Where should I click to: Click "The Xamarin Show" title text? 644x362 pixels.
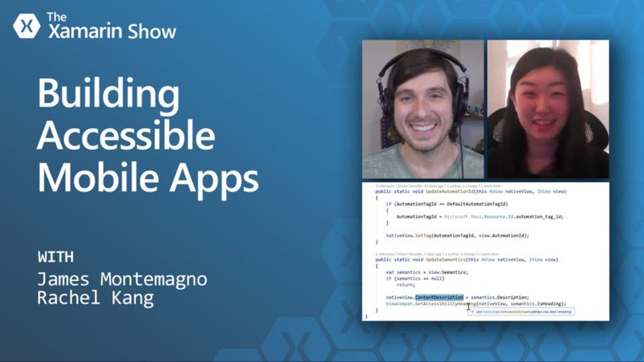click(x=112, y=26)
